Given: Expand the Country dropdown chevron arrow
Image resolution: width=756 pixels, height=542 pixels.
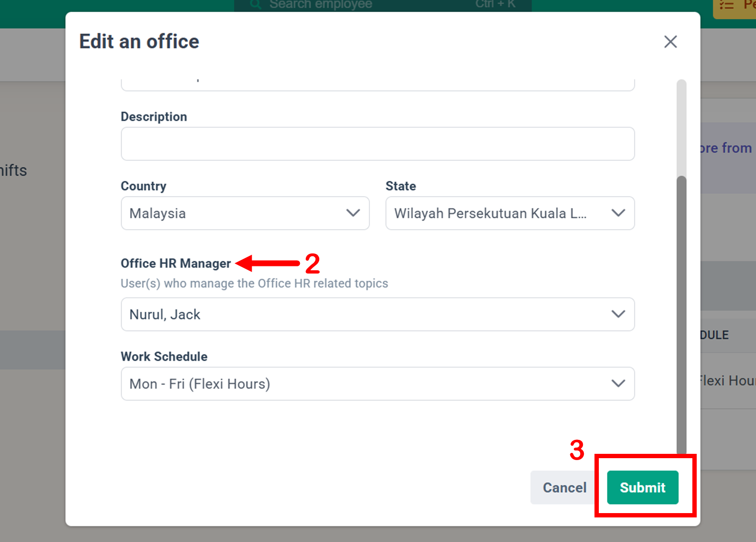Looking at the screenshot, I should pos(353,213).
